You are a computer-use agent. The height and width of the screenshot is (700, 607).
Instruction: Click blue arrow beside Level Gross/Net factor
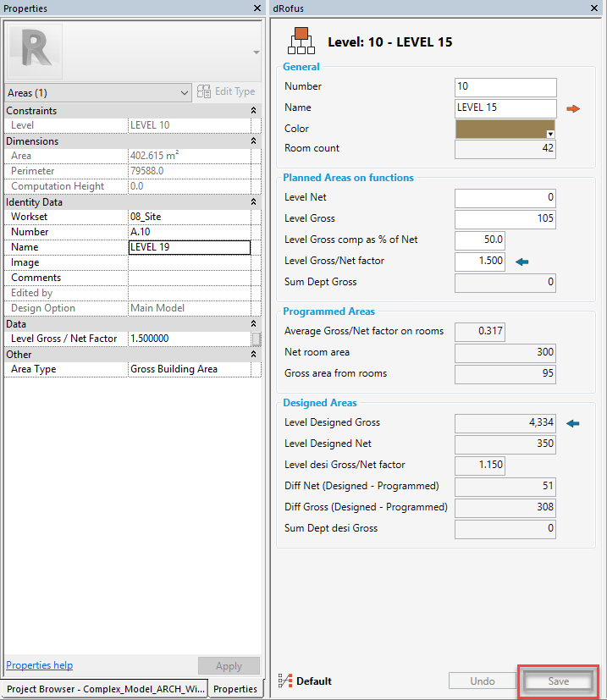[x=521, y=262]
